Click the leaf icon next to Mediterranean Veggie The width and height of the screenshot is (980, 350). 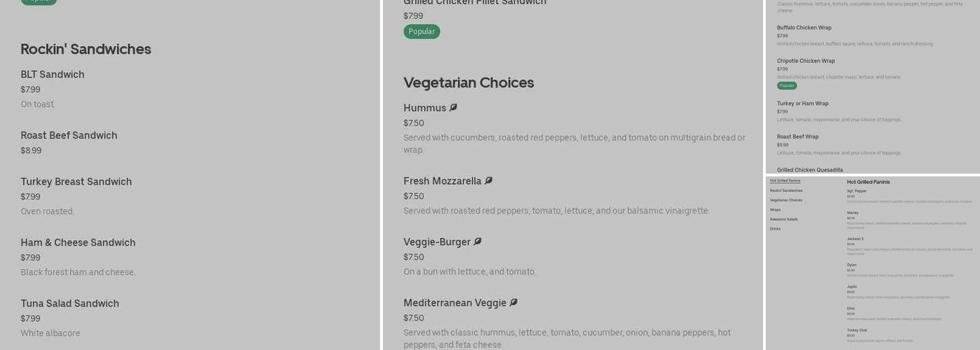click(513, 302)
